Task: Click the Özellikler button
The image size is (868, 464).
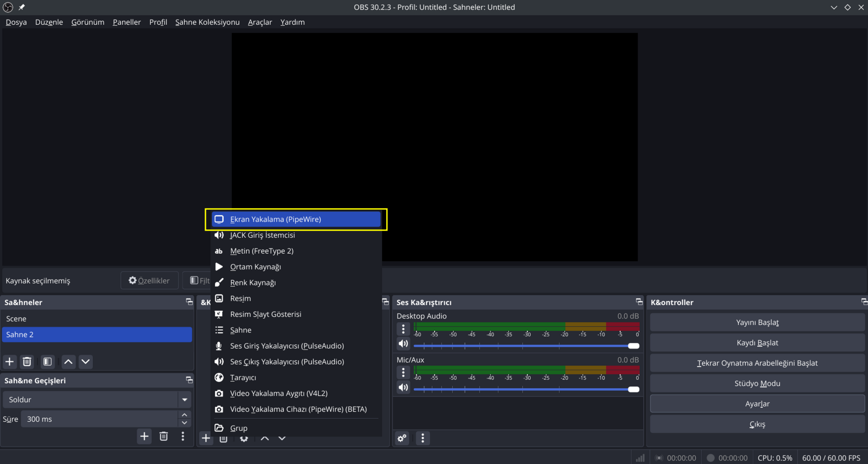Action: tap(149, 281)
